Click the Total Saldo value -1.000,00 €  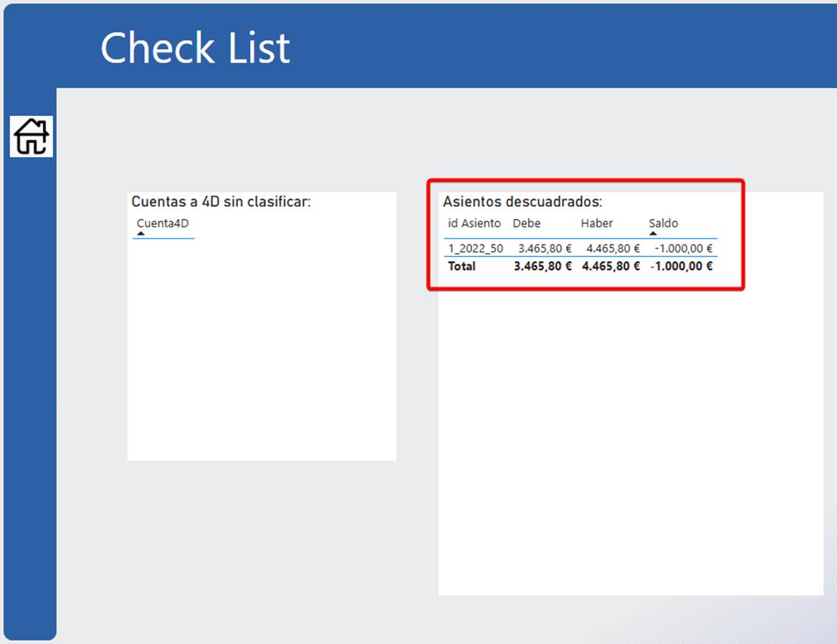681,266
